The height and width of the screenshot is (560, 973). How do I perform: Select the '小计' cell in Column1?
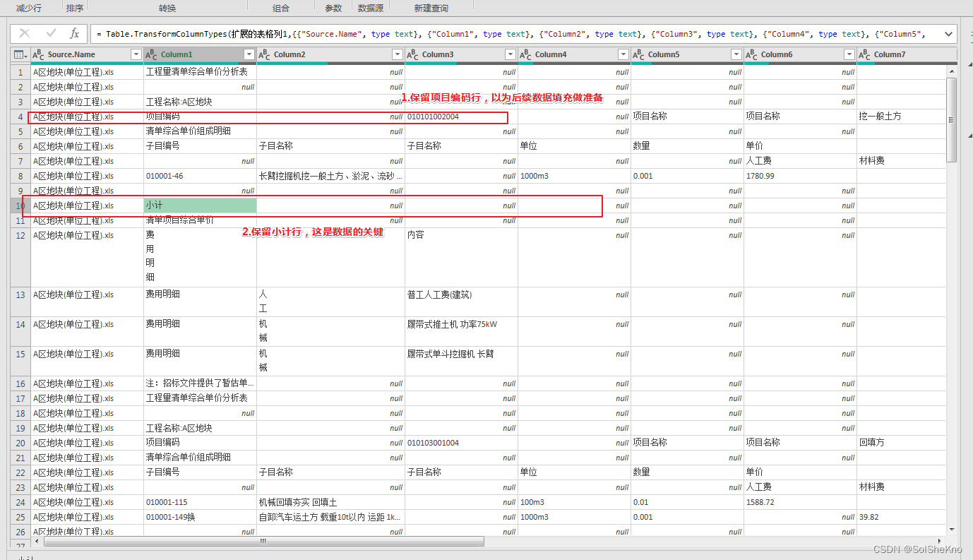point(200,205)
